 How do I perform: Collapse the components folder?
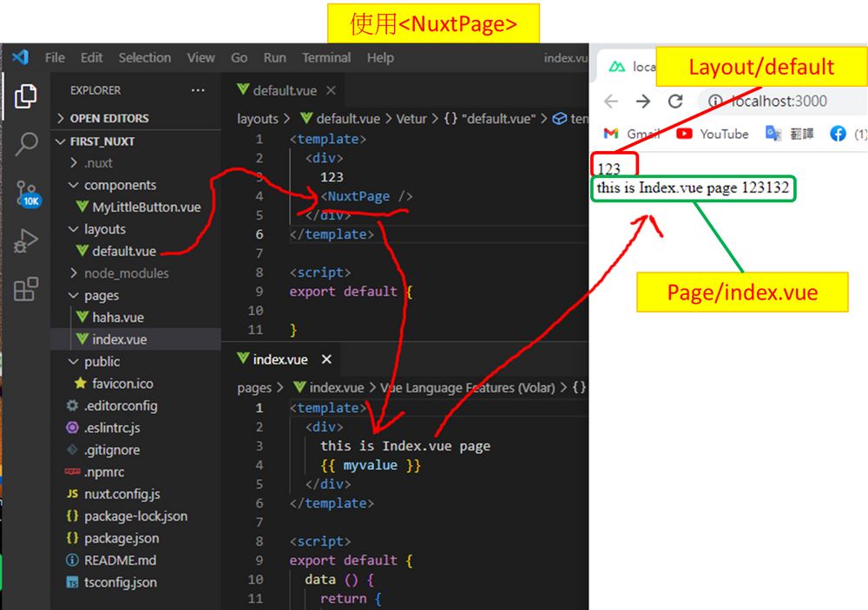point(120,185)
